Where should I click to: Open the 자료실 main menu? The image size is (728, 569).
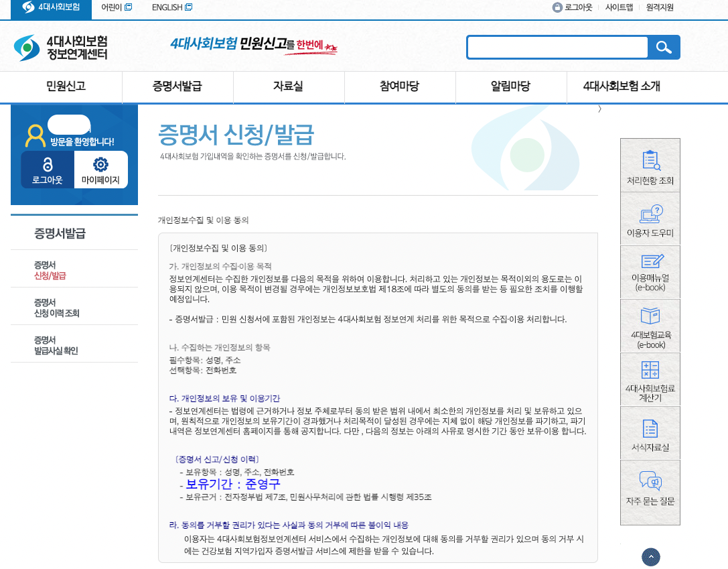click(289, 86)
